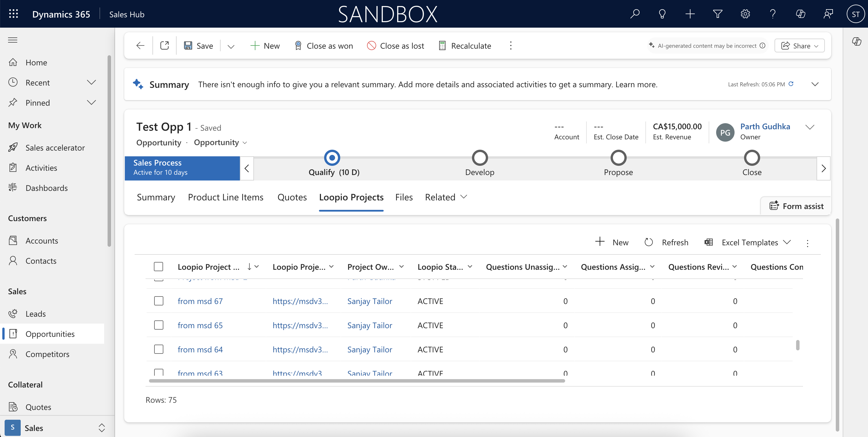Open record in new window icon

point(165,45)
